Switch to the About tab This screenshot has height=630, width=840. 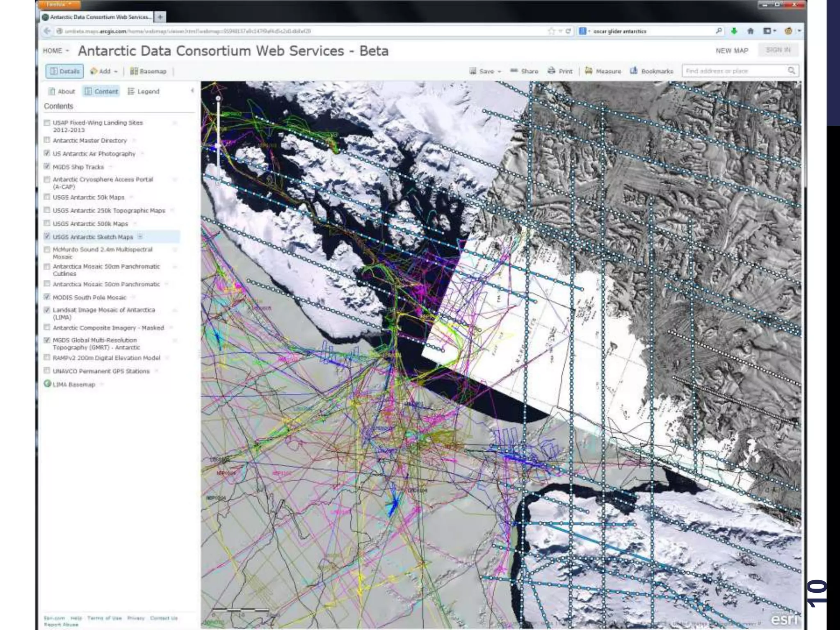(x=62, y=91)
